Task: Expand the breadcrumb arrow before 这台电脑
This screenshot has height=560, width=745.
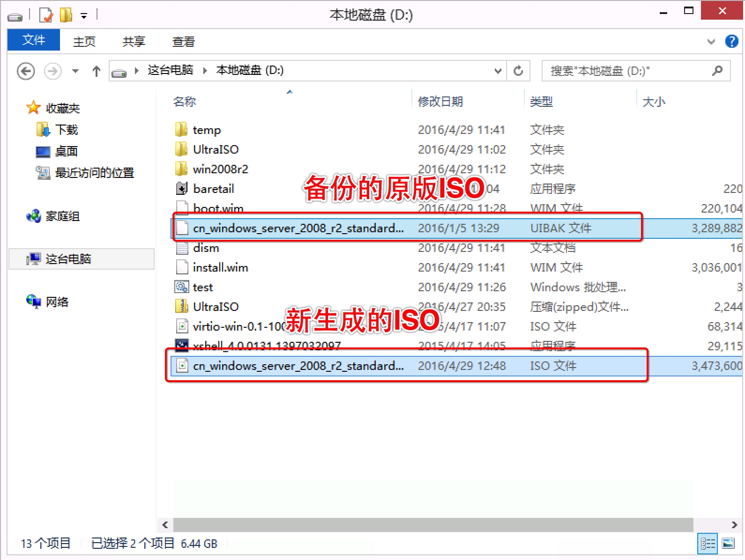Action: click(136, 71)
